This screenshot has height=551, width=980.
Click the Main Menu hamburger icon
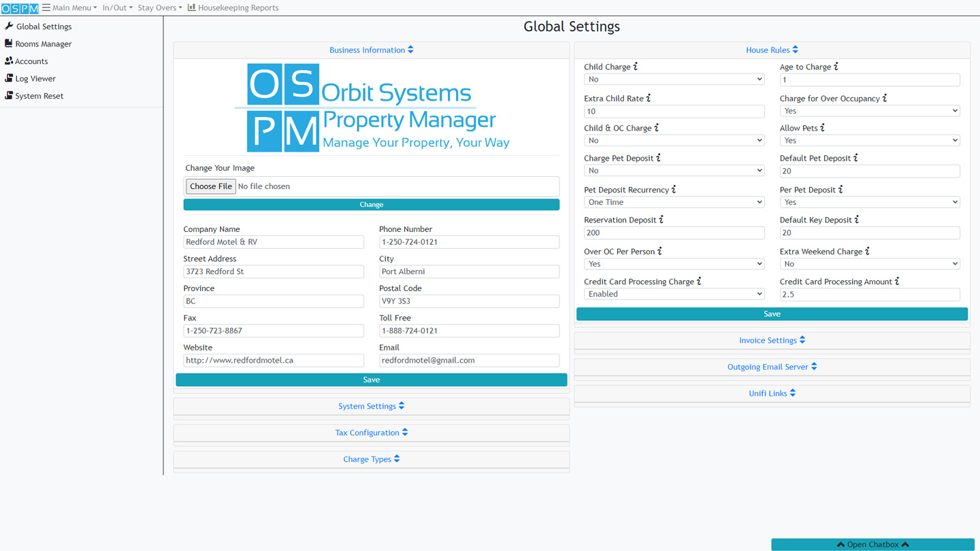(x=46, y=7)
